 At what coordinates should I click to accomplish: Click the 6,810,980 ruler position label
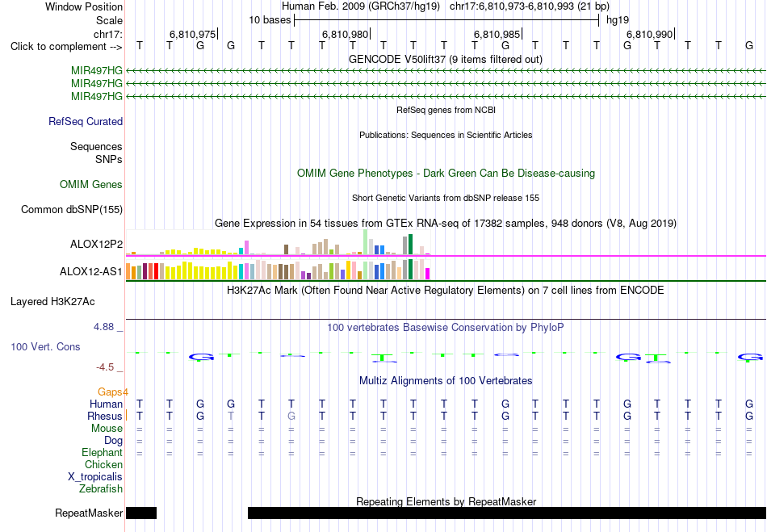[x=345, y=34]
